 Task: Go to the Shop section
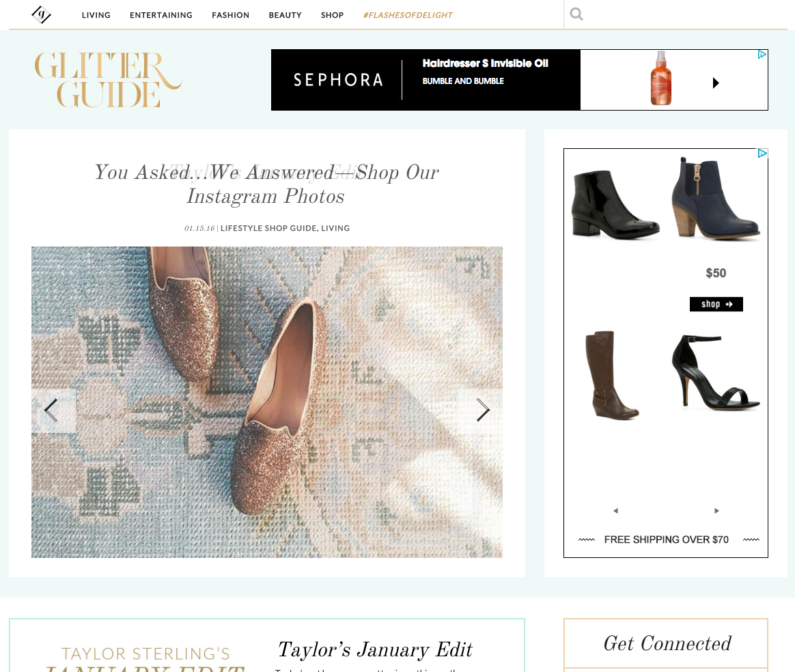332,15
